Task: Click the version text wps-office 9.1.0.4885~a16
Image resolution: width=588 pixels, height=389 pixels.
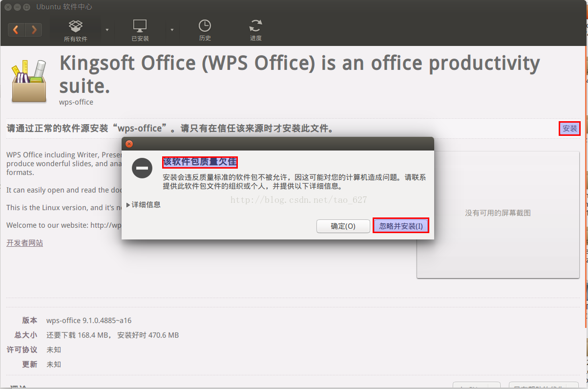Action: 89,321
